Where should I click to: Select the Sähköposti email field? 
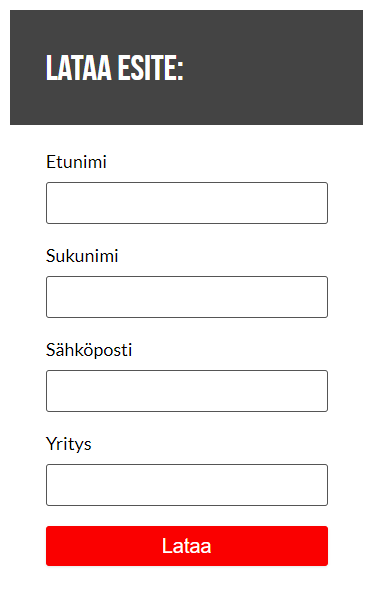pyautogui.click(x=187, y=391)
